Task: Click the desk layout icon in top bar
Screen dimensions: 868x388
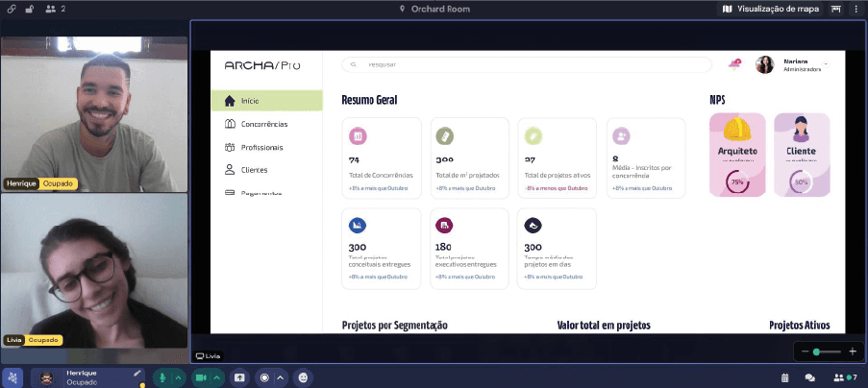Action: (836, 9)
